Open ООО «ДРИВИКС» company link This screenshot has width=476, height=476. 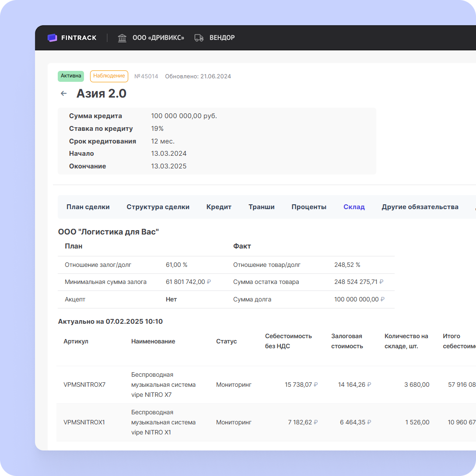158,38
